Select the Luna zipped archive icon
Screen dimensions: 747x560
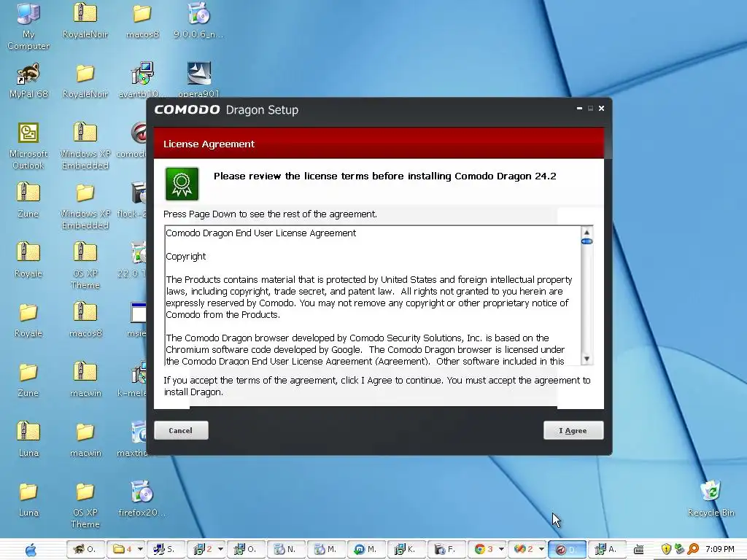(x=28, y=439)
